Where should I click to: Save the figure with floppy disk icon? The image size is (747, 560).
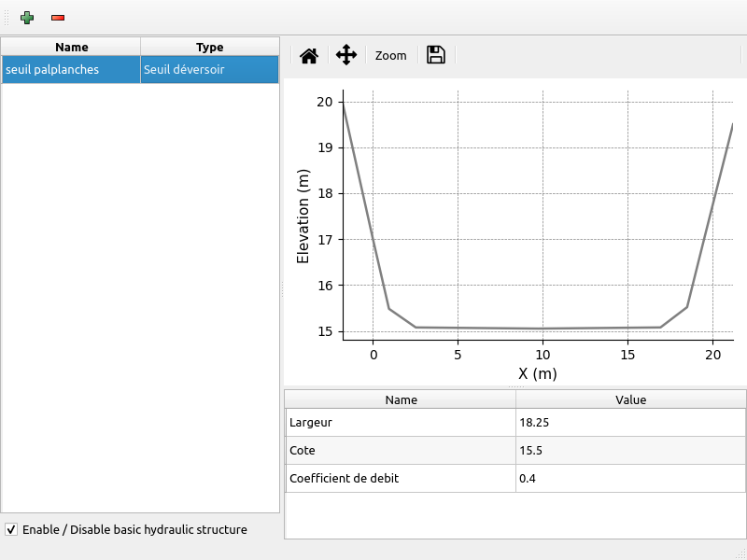(x=435, y=55)
